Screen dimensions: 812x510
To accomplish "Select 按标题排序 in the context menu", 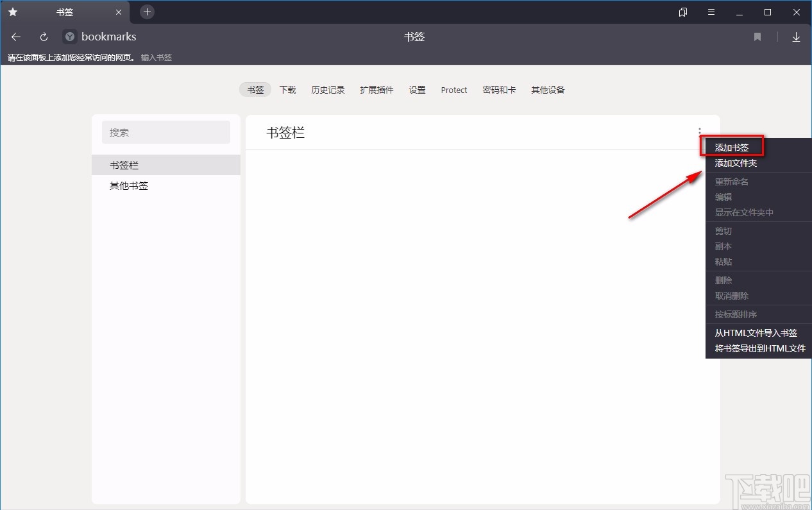I will click(736, 314).
